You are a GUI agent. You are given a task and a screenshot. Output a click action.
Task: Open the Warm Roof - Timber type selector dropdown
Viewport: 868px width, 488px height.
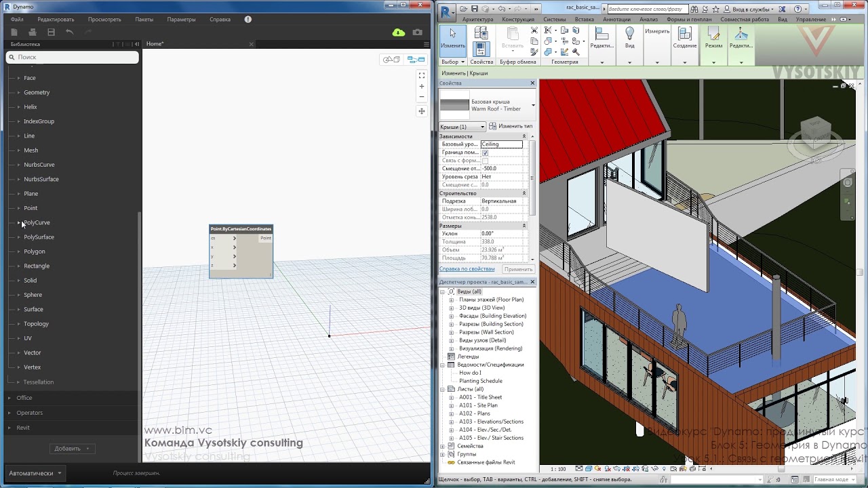click(533, 105)
